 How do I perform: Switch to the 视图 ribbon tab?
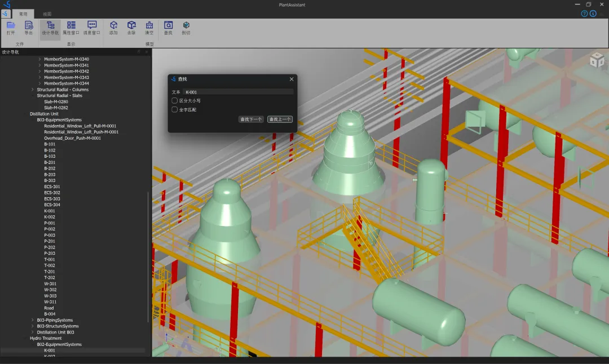coord(47,14)
